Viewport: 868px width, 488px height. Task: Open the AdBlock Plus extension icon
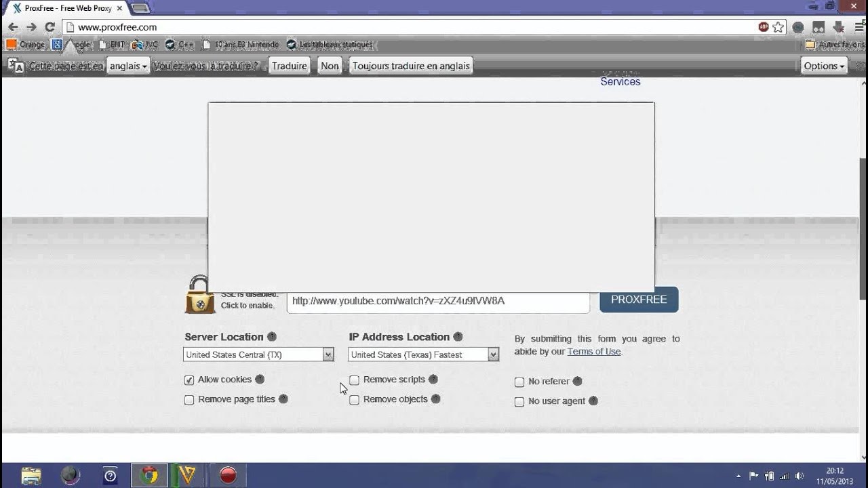[x=764, y=27]
